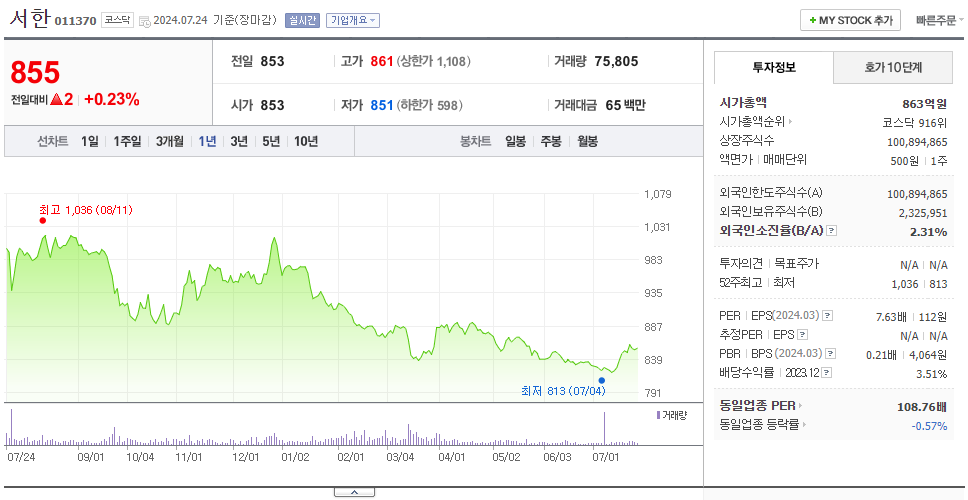Screen dimensions: 968x500
Task: Collapse the chart with bottom chevron handle
Action: 354,492
